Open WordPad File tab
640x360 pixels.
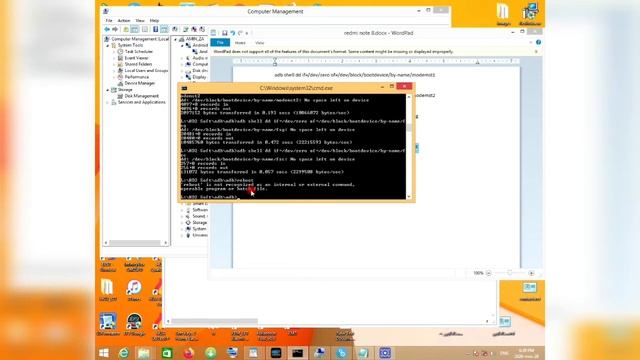point(220,42)
